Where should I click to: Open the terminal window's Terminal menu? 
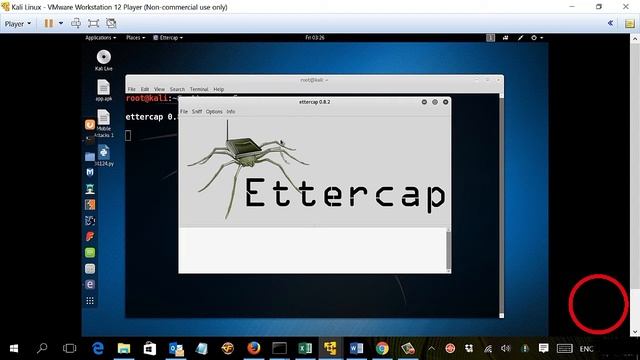199,89
